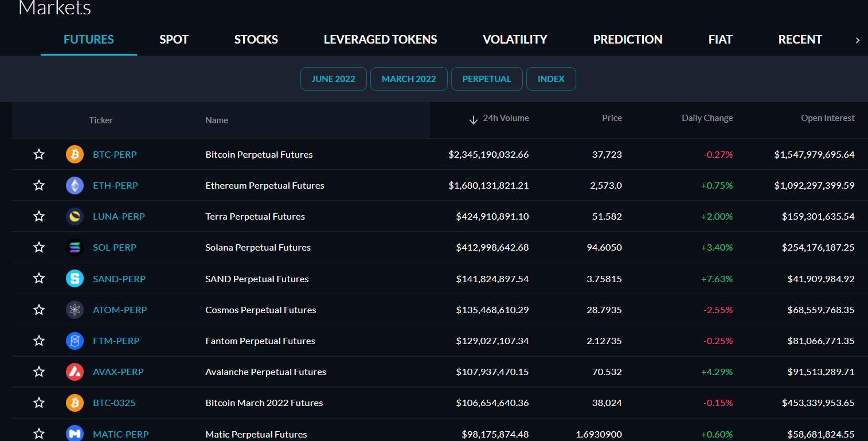The height and width of the screenshot is (441, 868).
Task: Open the Prediction tab
Action: pyautogui.click(x=628, y=40)
